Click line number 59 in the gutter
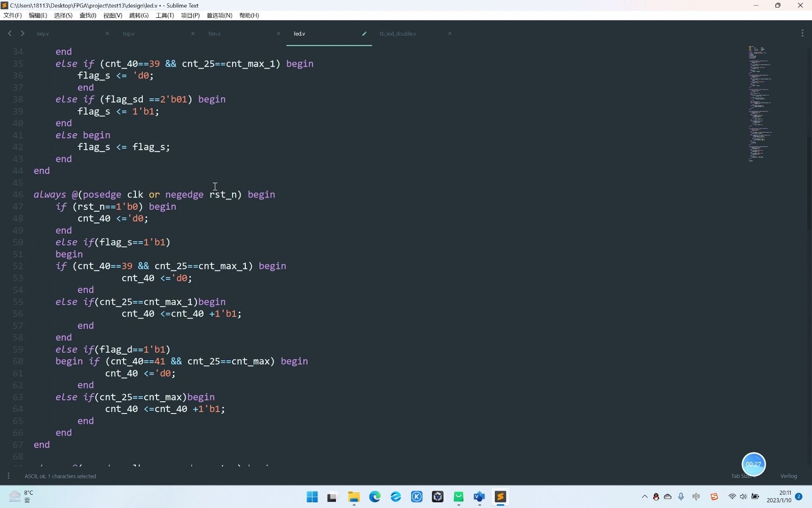The height and width of the screenshot is (508, 812). [18, 349]
